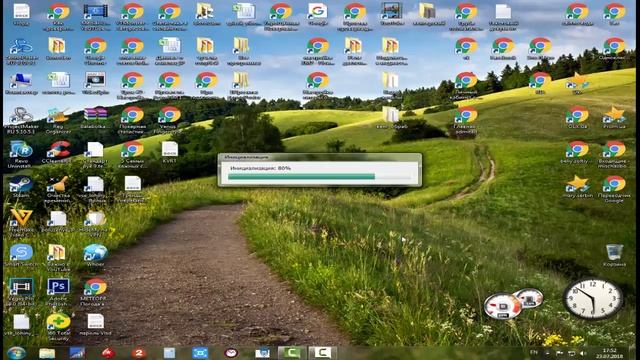Click the green Camtasia taskbar button
Screen dimensions: 640x360
click(x=292, y=353)
